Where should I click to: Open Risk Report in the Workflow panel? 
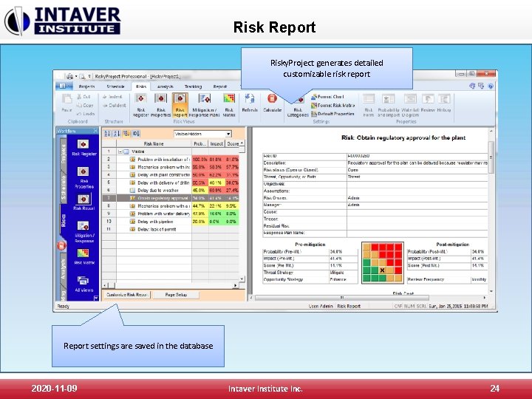pos(83,202)
